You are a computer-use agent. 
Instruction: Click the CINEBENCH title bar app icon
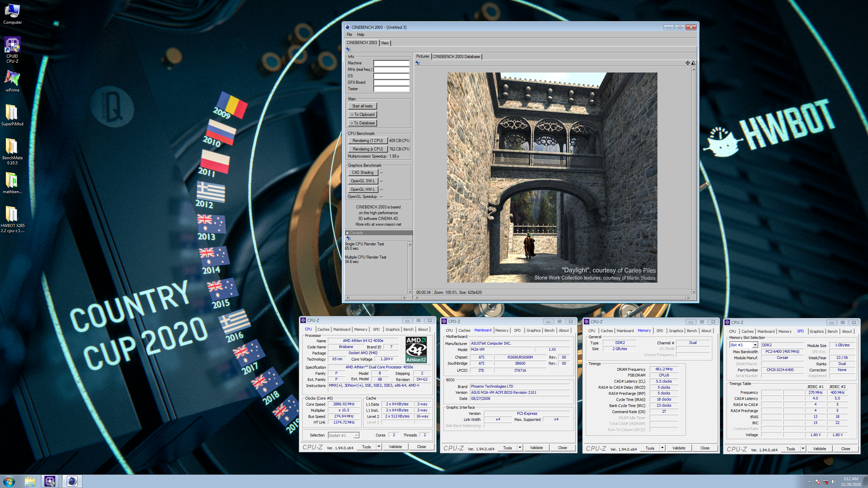[x=348, y=27]
